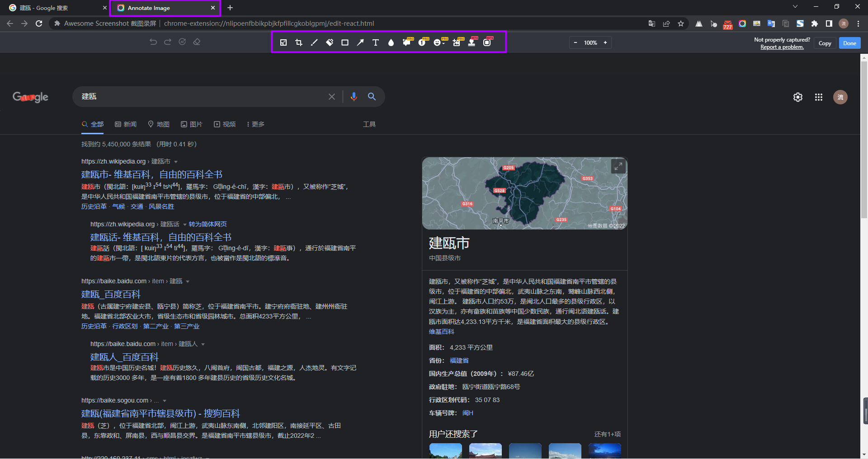
Task: Open the Report a problem link
Action: pos(782,47)
